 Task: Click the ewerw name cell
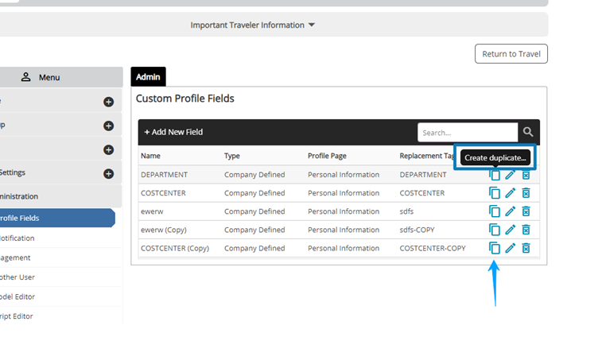pyautogui.click(x=152, y=211)
